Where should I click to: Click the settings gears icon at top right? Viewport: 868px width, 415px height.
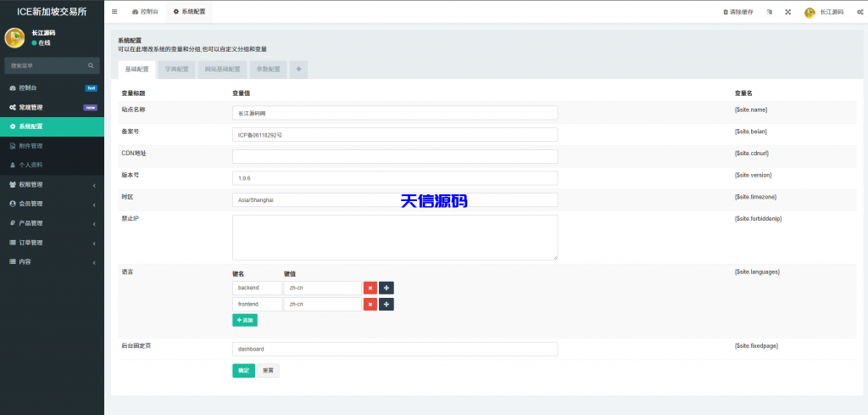860,12
